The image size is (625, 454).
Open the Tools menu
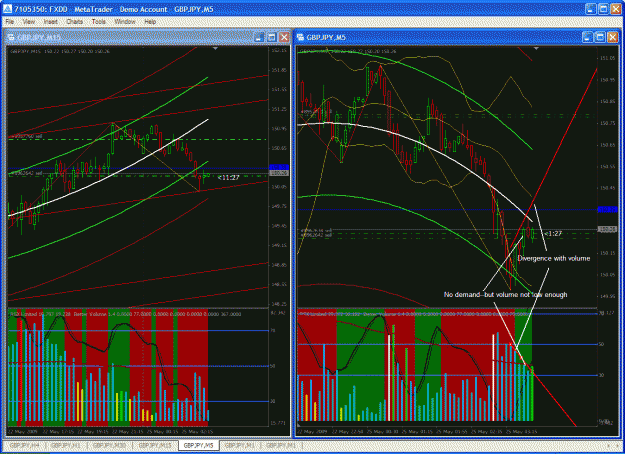pos(98,22)
